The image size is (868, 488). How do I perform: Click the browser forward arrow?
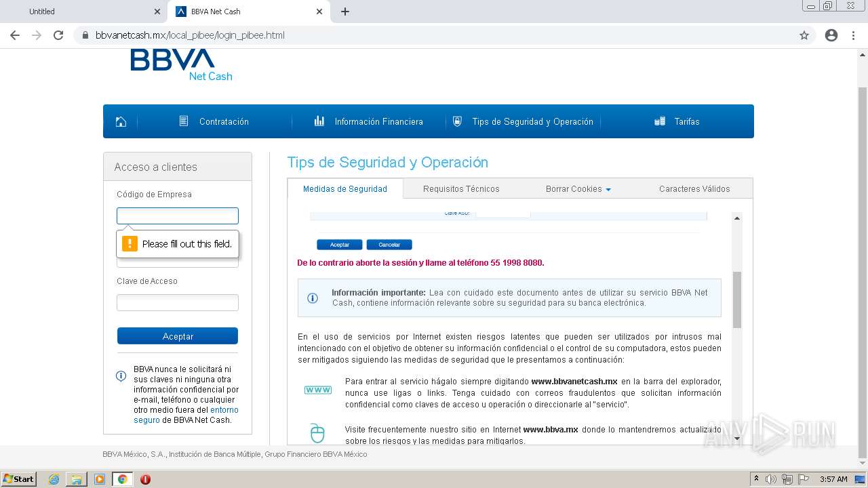coord(37,35)
